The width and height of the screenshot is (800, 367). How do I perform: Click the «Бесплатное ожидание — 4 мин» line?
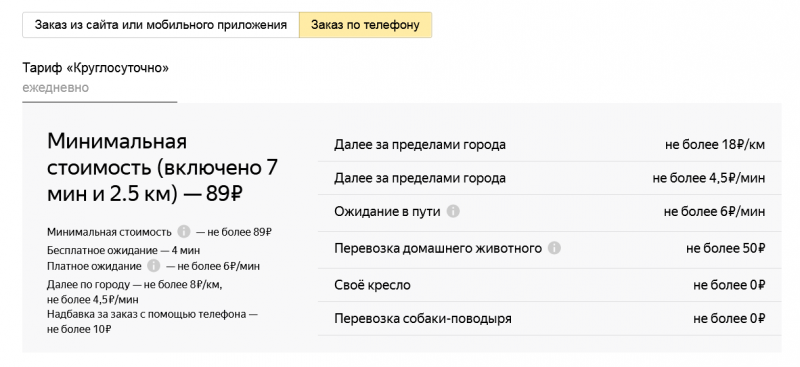(x=123, y=250)
